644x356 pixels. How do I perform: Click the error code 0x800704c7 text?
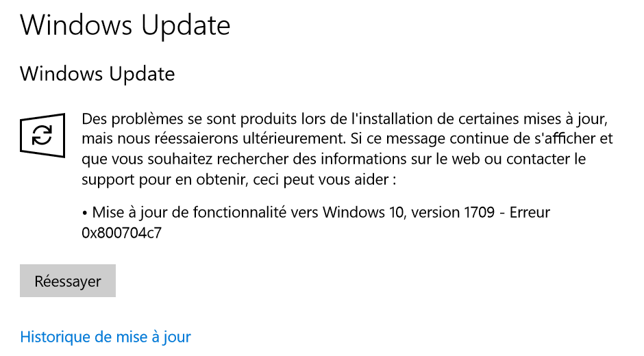121,233
